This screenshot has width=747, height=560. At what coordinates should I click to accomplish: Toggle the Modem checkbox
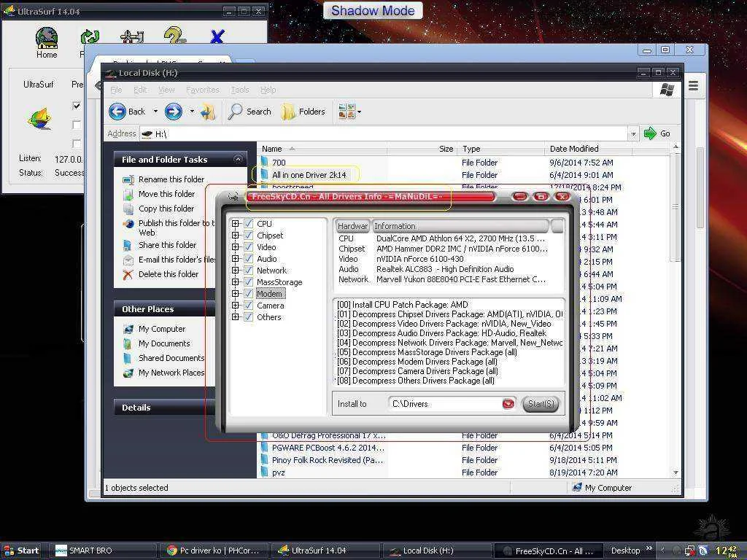point(248,293)
